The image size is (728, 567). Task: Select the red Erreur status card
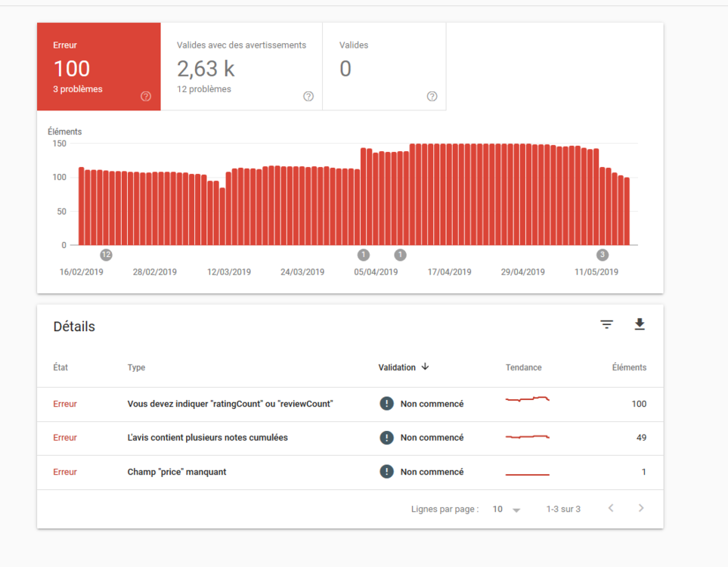(x=98, y=67)
